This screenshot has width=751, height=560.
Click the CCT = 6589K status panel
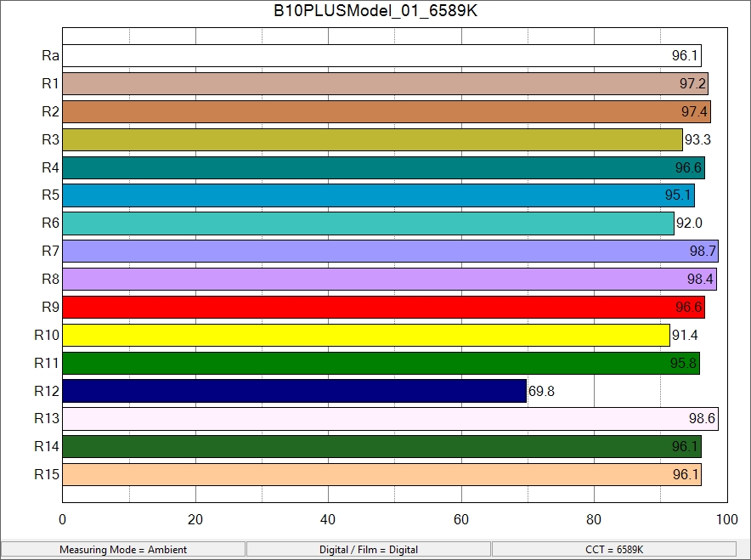614,550
